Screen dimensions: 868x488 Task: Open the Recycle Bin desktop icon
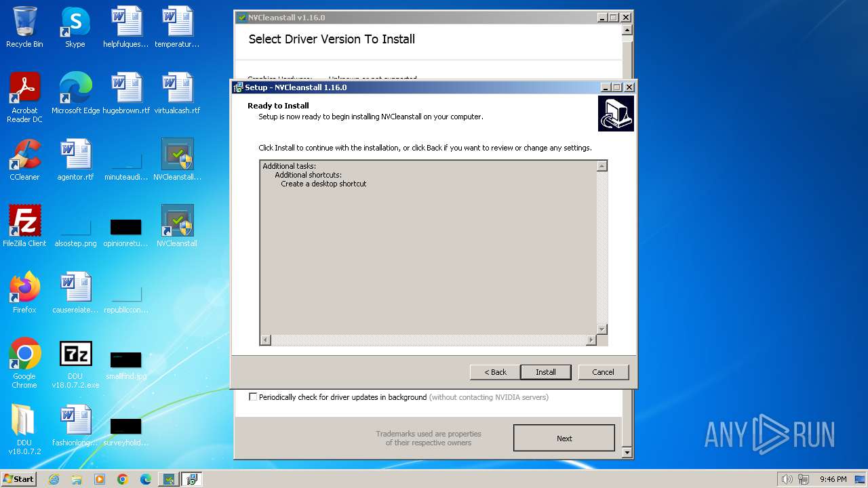[24, 27]
